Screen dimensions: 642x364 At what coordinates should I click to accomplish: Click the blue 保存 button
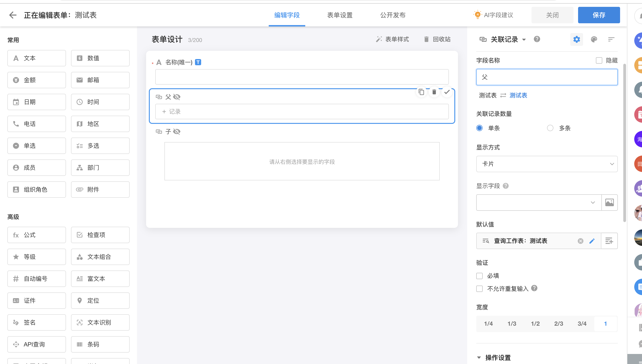point(599,15)
